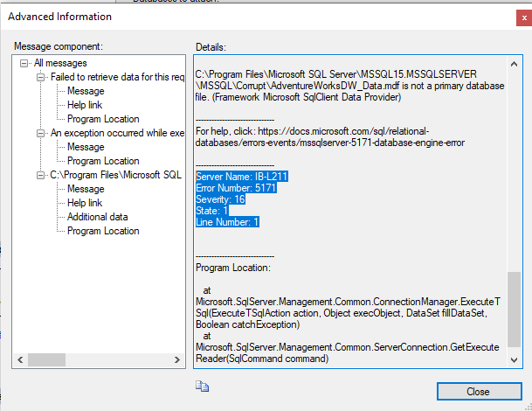Select Help link under 'Failed to retrieve data'

pyautogui.click(x=86, y=105)
